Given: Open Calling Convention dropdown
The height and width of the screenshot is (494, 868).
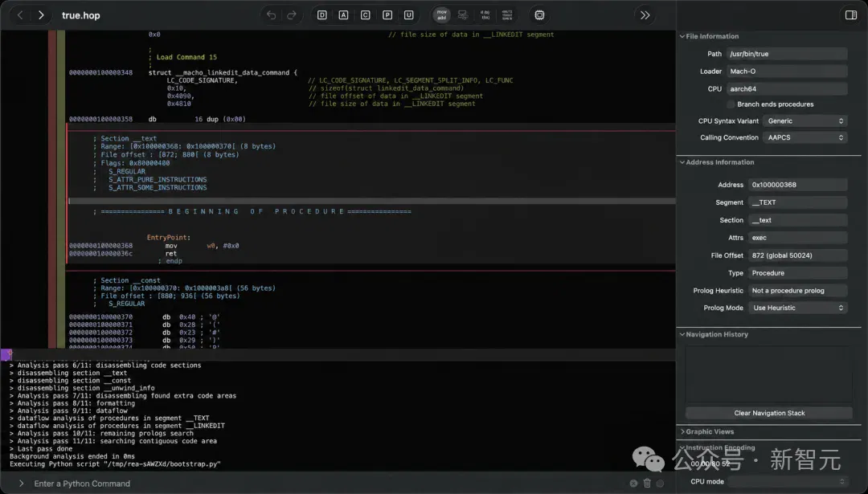Looking at the screenshot, I should coord(805,137).
